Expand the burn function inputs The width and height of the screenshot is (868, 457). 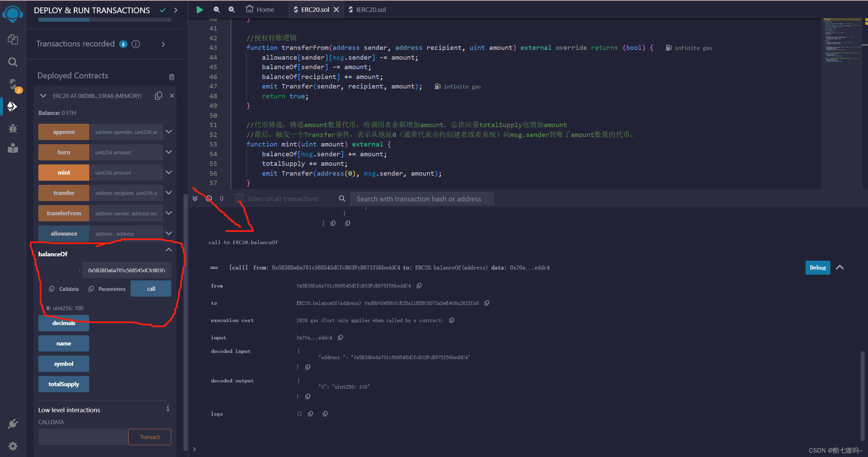[x=169, y=152]
